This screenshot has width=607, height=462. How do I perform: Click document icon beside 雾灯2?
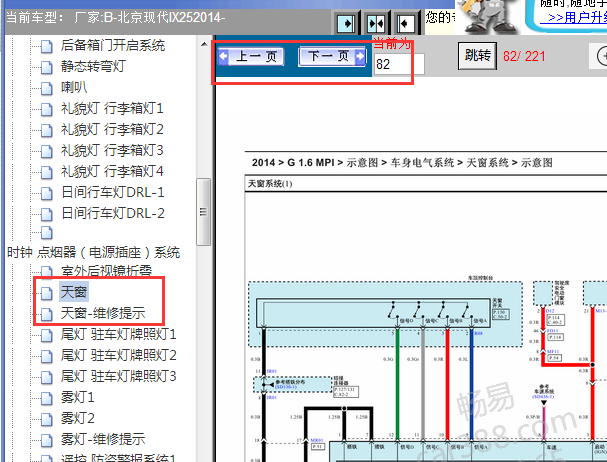click(x=46, y=419)
